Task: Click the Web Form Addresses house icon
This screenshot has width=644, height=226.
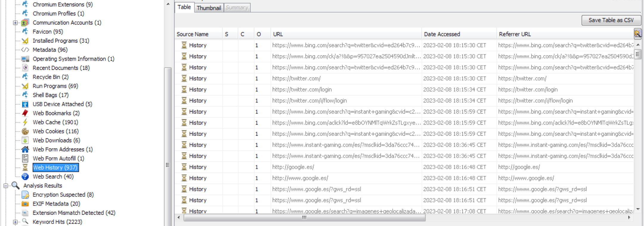Action: pyautogui.click(x=25, y=149)
